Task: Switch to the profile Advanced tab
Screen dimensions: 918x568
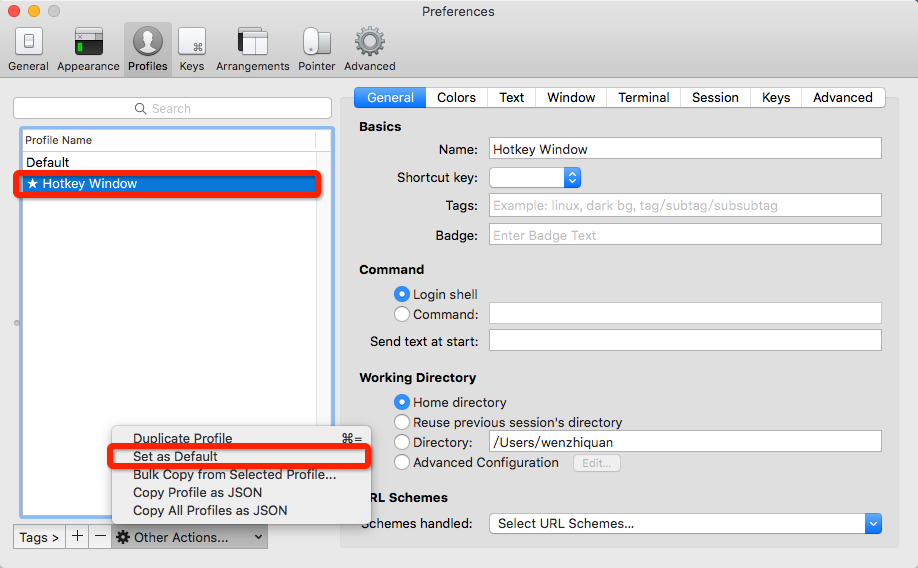Action: tap(842, 97)
